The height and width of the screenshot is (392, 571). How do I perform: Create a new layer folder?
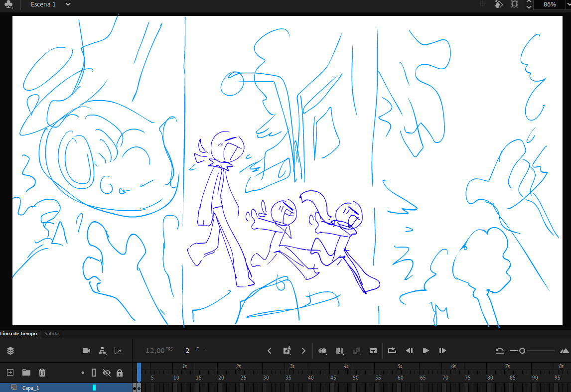[26, 372]
